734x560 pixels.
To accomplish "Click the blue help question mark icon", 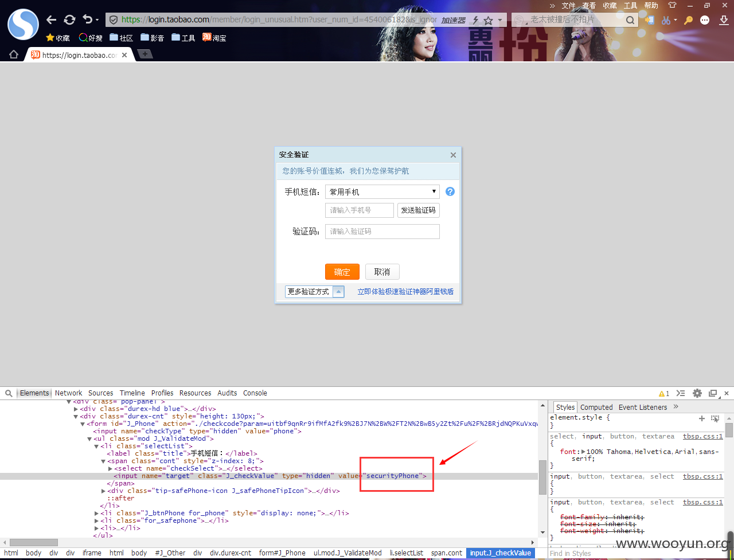I will (450, 191).
